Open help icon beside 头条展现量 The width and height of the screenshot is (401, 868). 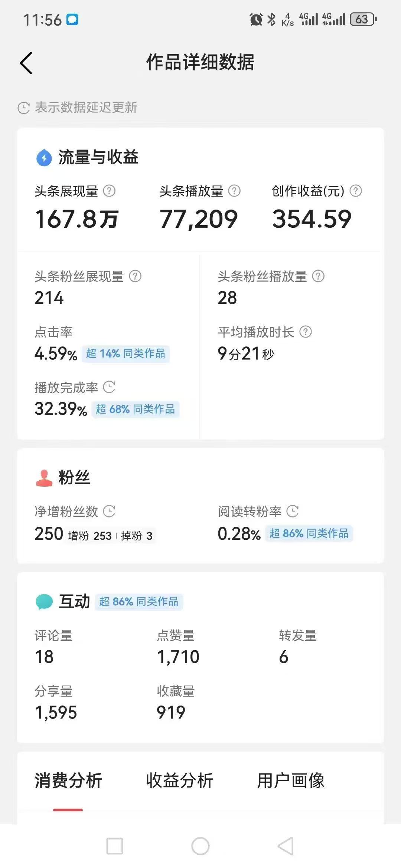click(x=109, y=191)
